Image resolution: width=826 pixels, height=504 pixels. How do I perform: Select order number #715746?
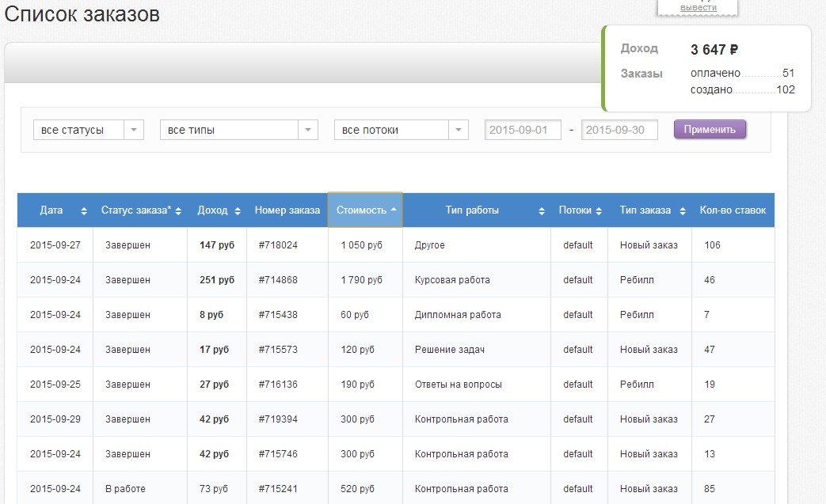(x=278, y=453)
